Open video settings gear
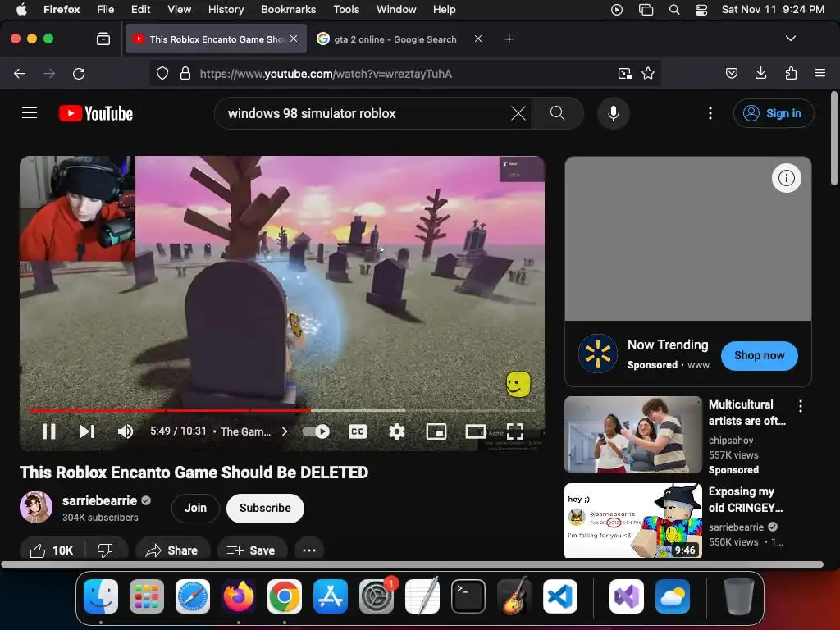This screenshot has width=840, height=630. coord(396,431)
